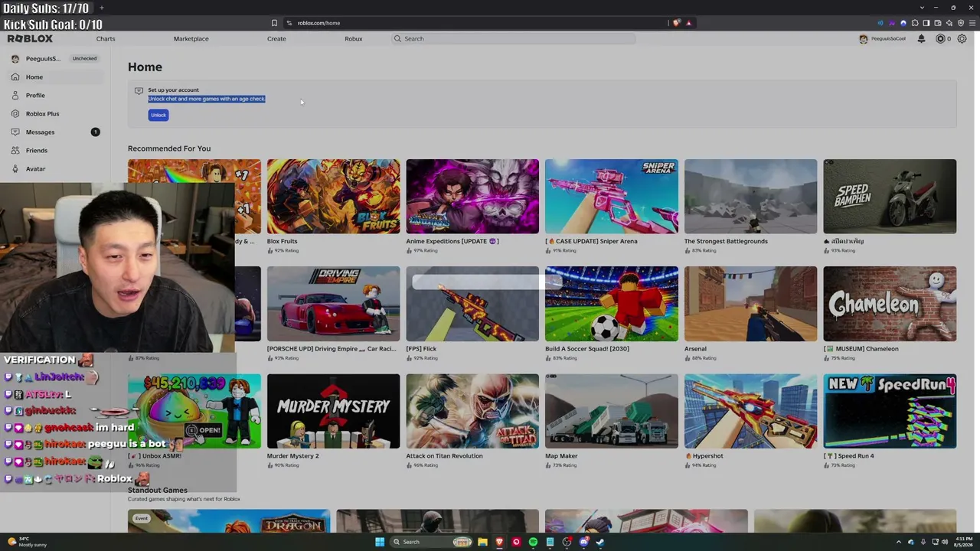Screen dimensions: 980x551
Task: Go to the Marketplace tab
Action: click(x=191, y=38)
